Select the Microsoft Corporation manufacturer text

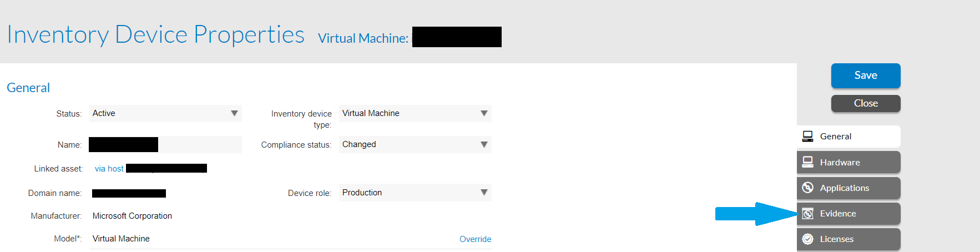tap(132, 216)
